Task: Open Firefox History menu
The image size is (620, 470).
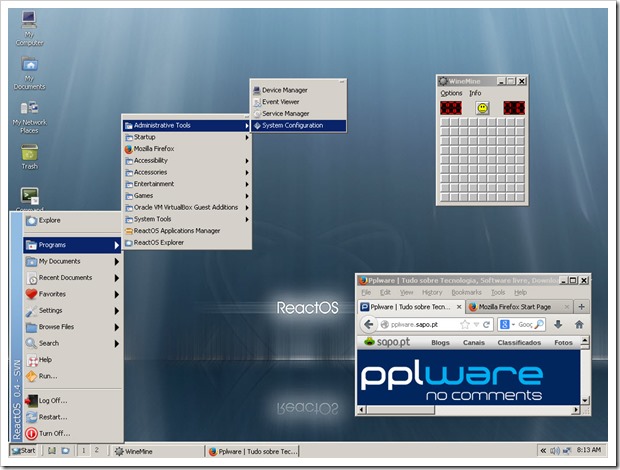Action: click(432, 293)
